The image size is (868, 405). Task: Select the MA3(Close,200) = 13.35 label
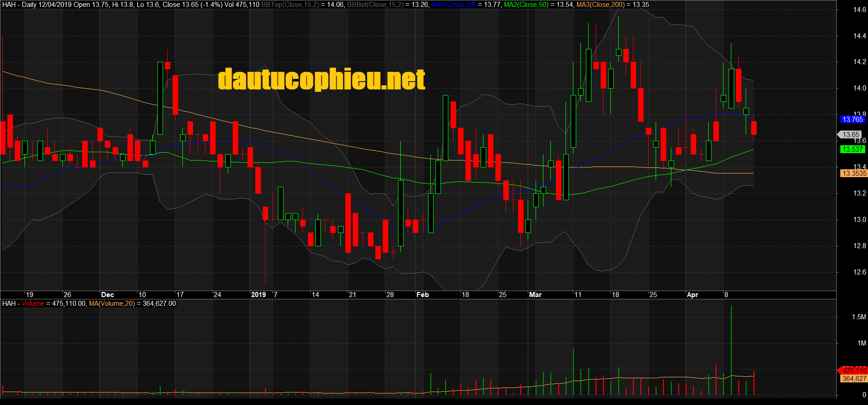pyautogui.click(x=613, y=5)
